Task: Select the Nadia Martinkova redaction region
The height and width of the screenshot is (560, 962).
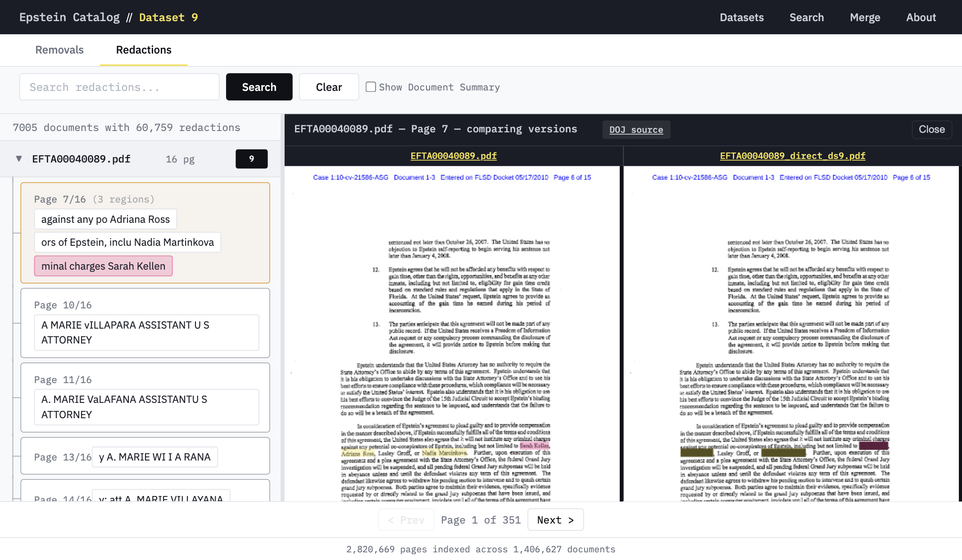Action: [127, 242]
